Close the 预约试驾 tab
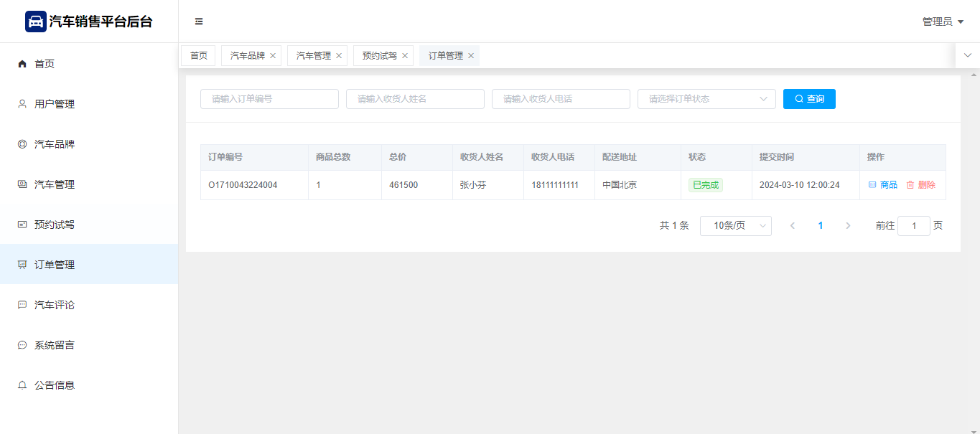Viewport: 980px width, 434px height. (x=405, y=56)
